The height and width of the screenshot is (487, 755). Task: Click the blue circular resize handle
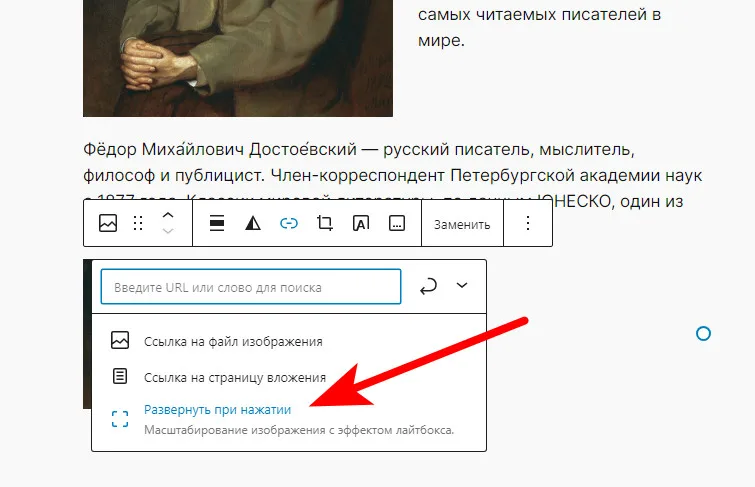click(x=703, y=333)
